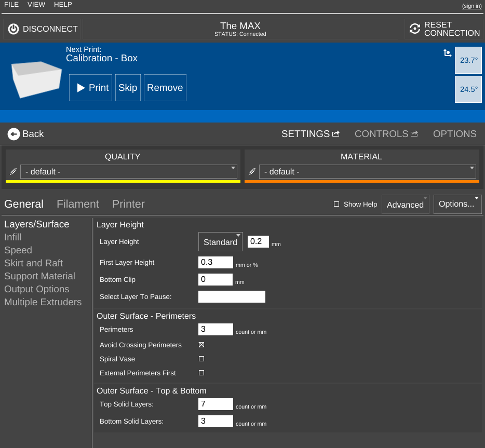The image size is (485, 448).
Task: Click the pencil edit icon for Material
Action: tap(252, 172)
